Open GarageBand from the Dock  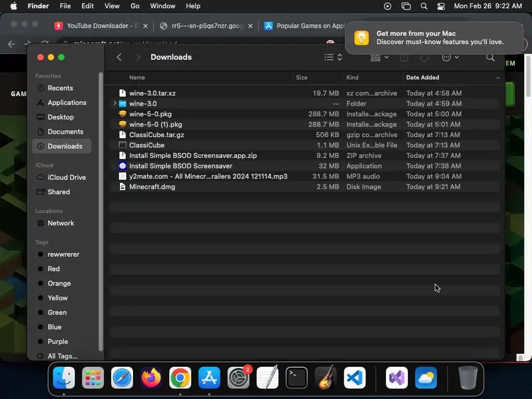[x=326, y=378]
